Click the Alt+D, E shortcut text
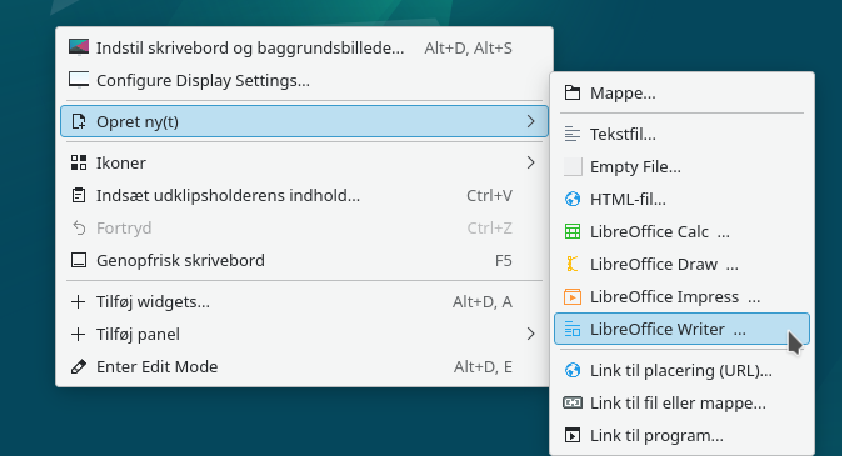 (x=483, y=367)
